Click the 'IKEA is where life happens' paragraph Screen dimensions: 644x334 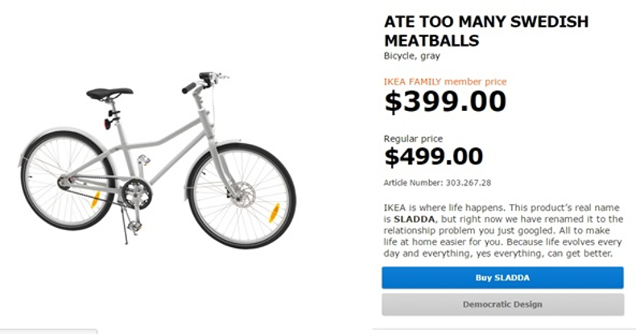[x=502, y=230]
